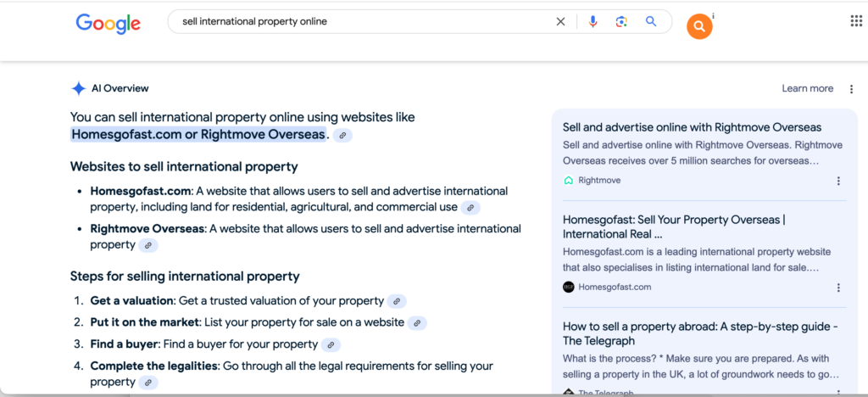Click bold Get a valuation step
Screen dimensions: 868x397
point(131,301)
